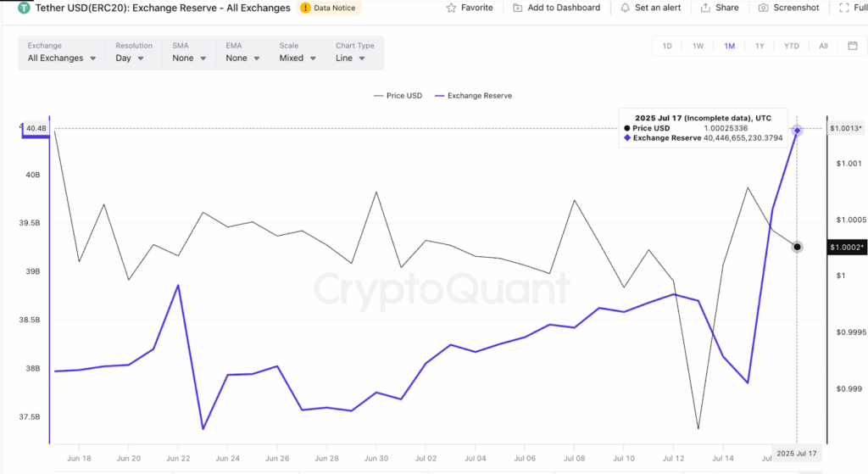This screenshot has height=474, width=868.
Task: Click the 38.5B y-axis label
Action: click(x=30, y=320)
